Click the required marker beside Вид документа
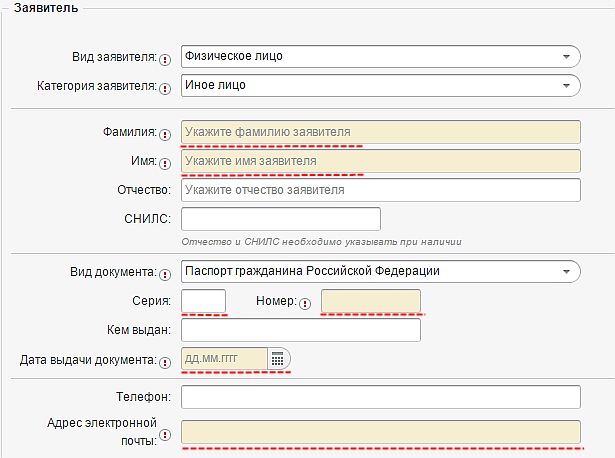 click(165, 273)
